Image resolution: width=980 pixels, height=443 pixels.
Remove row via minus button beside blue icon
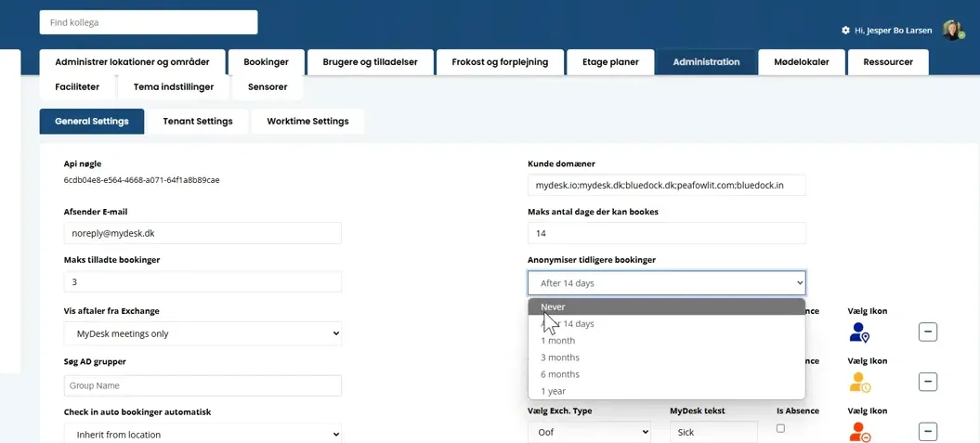click(x=927, y=332)
